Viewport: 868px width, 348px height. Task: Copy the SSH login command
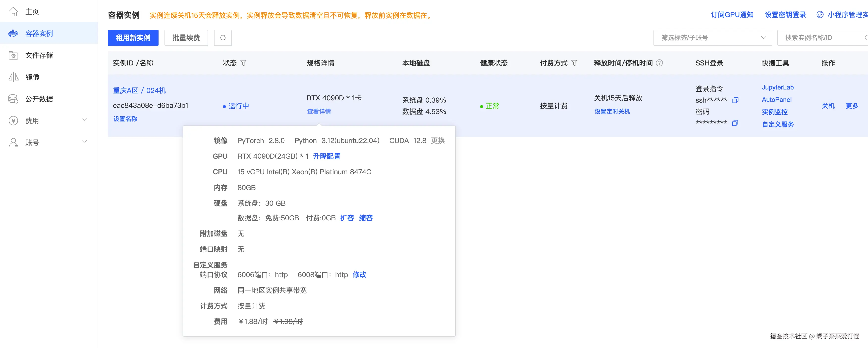735,100
